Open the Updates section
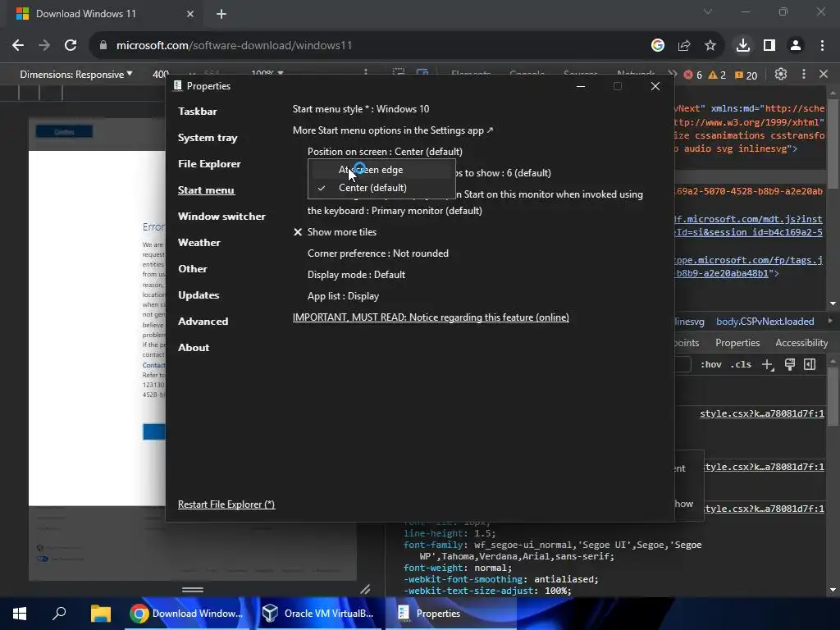The width and height of the screenshot is (840, 630). (x=199, y=295)
